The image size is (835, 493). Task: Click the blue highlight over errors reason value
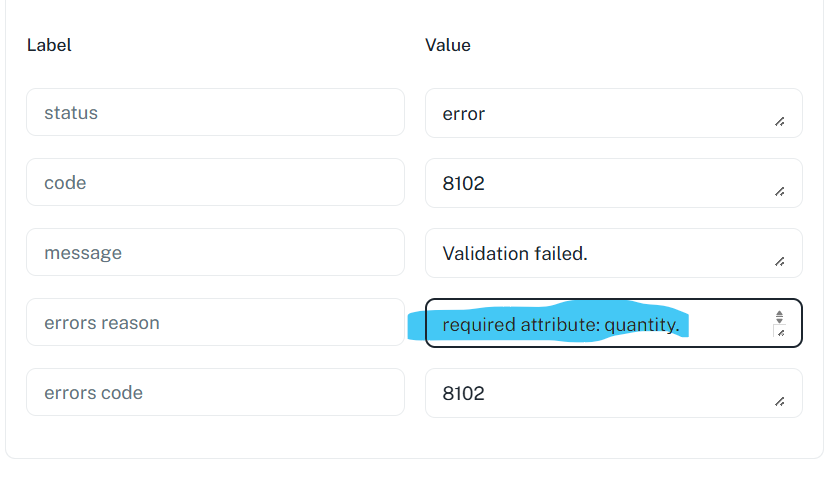tap(549, 321)
